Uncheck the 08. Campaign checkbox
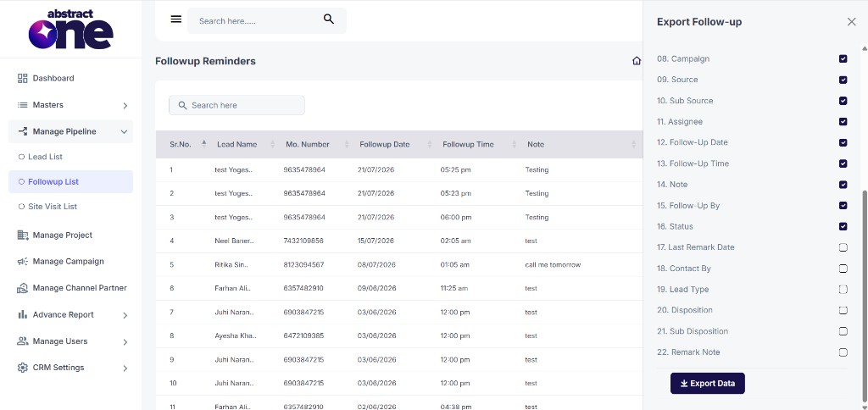The width and height of the screenshot is (868, 410). tap(843, 58)
